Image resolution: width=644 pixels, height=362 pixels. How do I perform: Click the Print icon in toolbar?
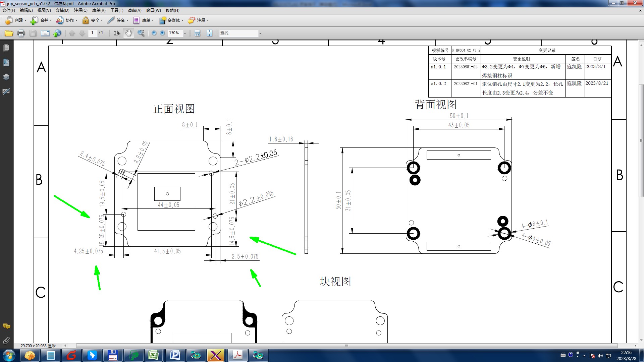pyautogui.click(x=21, y=33)
